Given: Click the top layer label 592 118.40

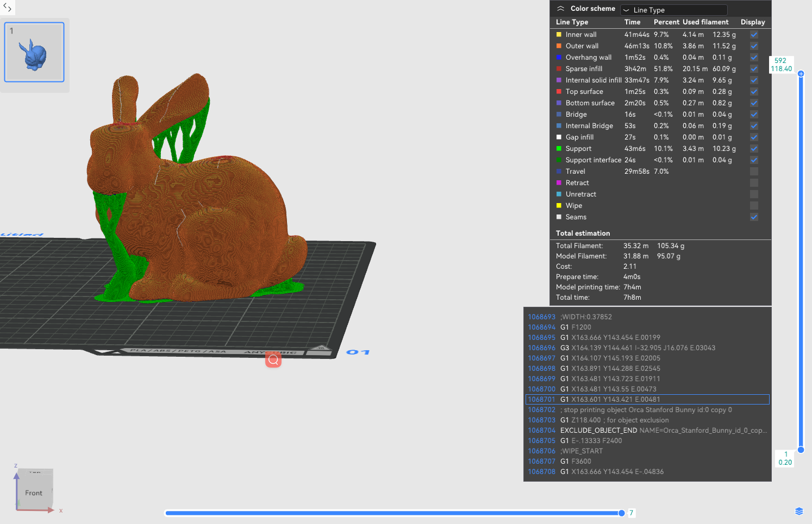Looking at the screenshot, I should tap(781, 65).
